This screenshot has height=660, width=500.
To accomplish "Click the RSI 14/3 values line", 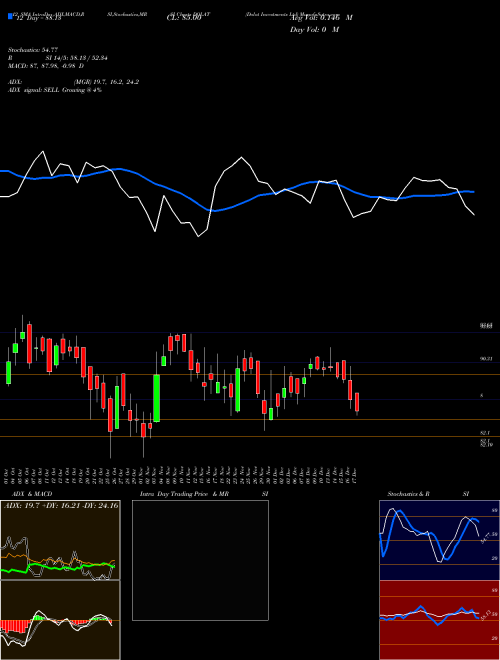I will point(58,58).
